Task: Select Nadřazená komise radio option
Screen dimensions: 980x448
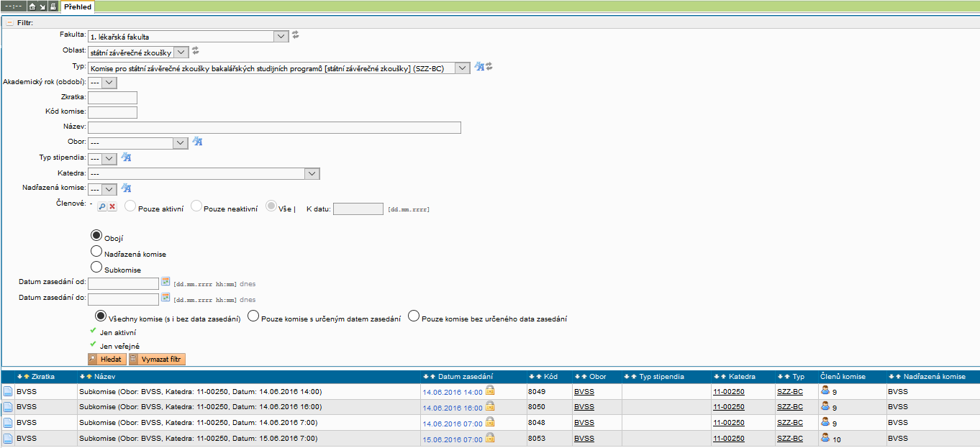Action: tap(96, 251)
